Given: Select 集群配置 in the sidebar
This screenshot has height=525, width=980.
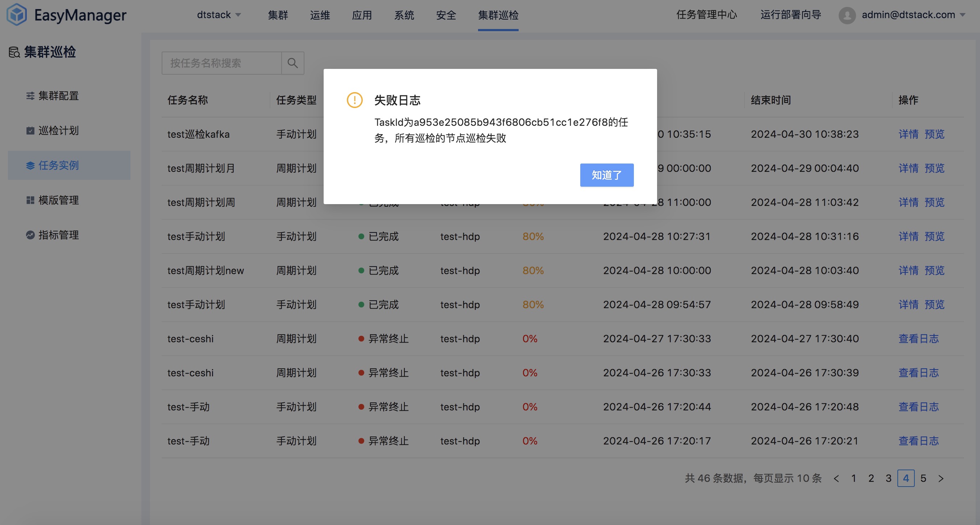Looking at the screenshot, I should (69, 96).
